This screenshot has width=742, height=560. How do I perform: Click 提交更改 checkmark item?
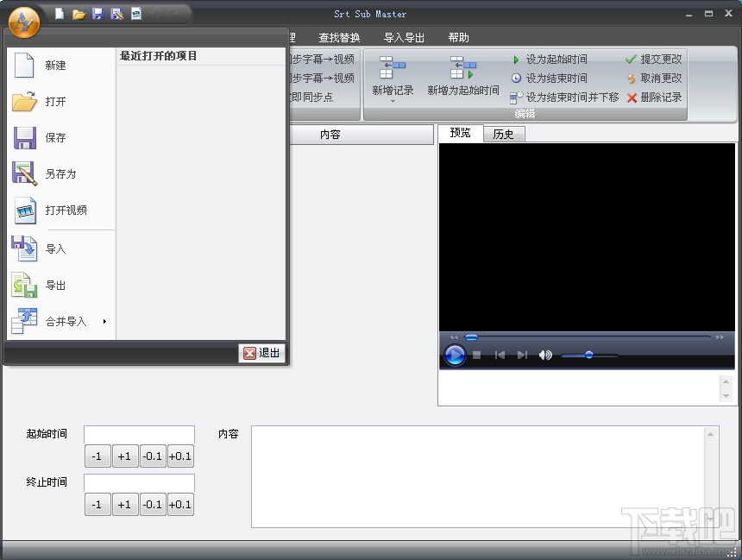(x=653, y=60)
